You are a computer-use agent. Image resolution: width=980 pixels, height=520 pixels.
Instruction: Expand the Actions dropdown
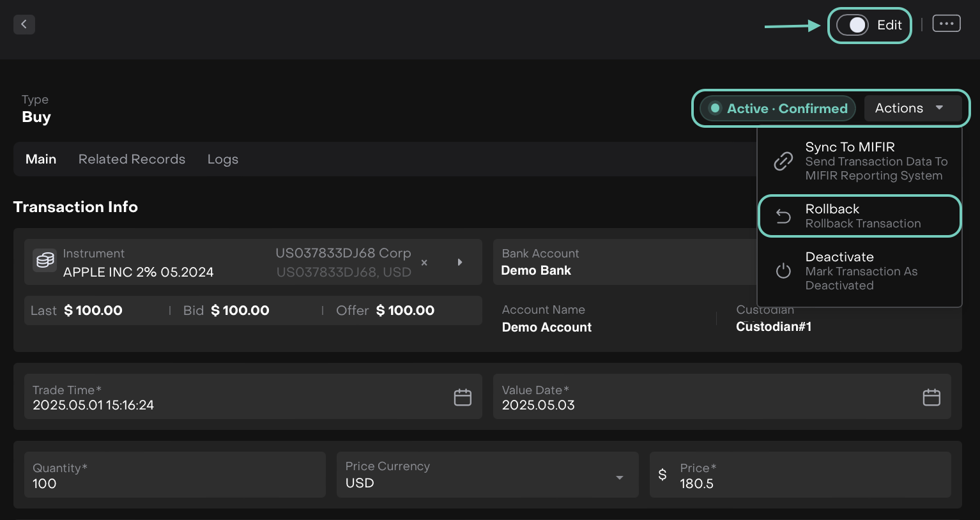pos(912,108)
